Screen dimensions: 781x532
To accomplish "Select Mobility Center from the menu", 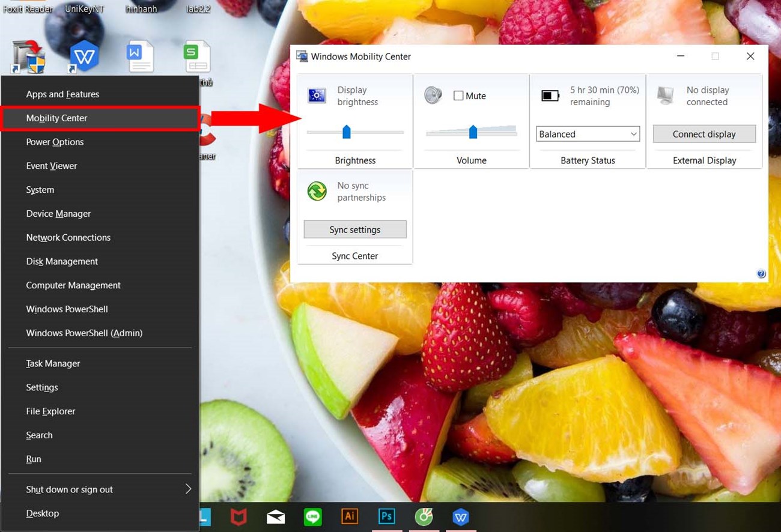I will (56, 118).
